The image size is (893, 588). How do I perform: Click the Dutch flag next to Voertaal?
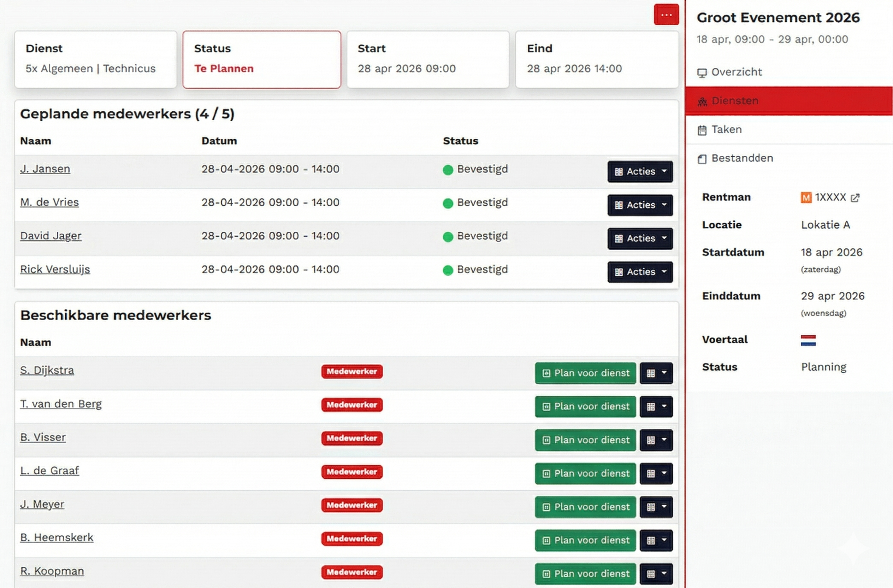pyautogui.click(x=809, y=340)
